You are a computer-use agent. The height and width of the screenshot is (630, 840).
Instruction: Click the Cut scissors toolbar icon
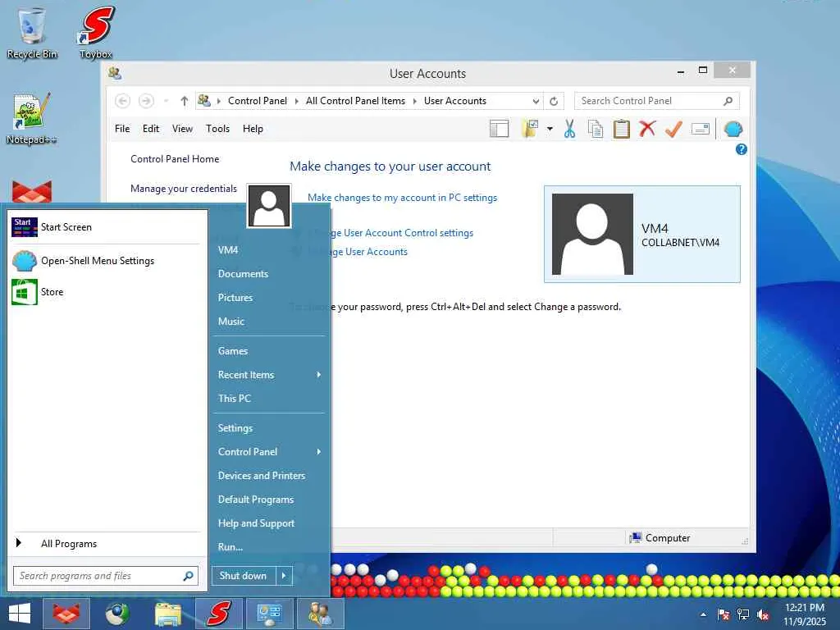coord(569,129)
